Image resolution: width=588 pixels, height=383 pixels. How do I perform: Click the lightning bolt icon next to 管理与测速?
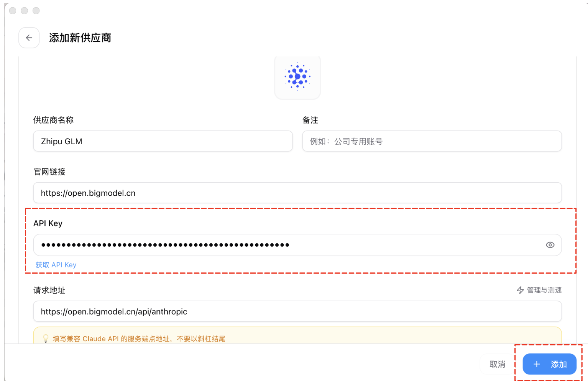click(x=521, y=290)
